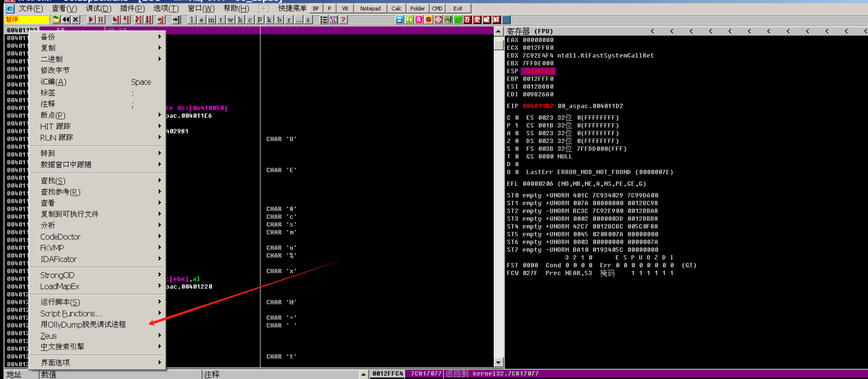
Task: Click the Calc shortcut button
Action: (x=396, y=8)
